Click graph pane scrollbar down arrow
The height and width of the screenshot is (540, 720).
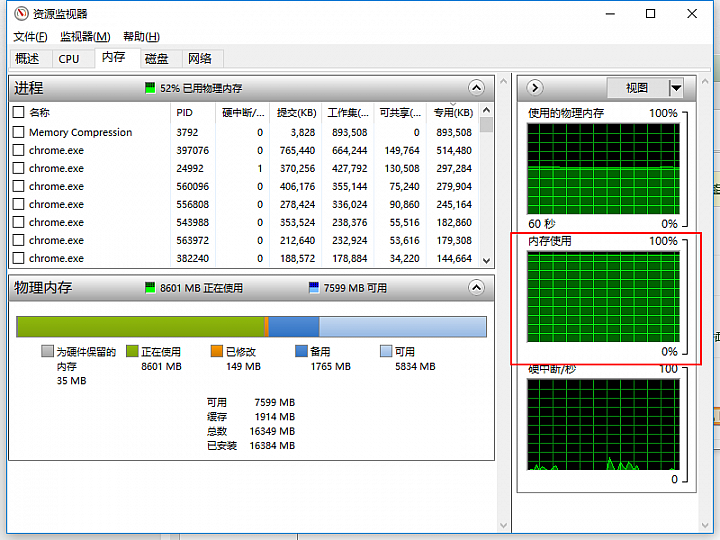[x=705, y=525]
